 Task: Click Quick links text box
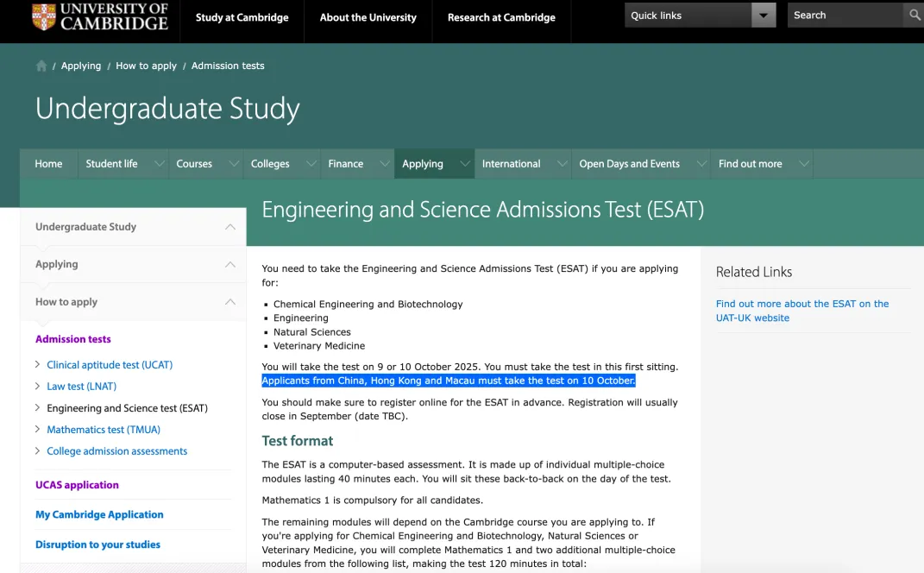688,16
